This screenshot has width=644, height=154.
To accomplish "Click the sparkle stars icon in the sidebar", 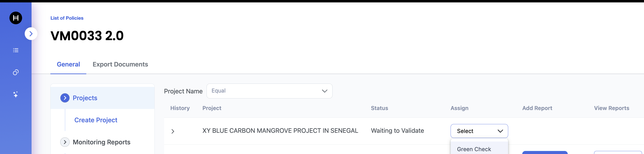I will click(x=16, y=94).
